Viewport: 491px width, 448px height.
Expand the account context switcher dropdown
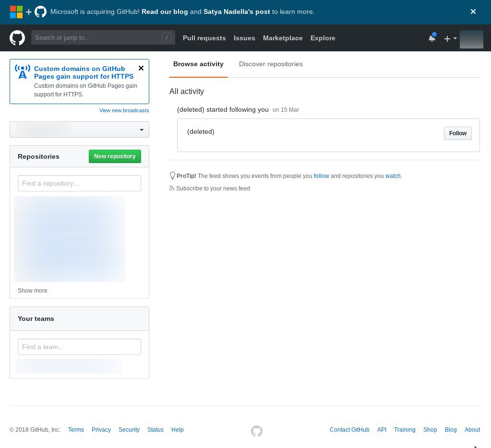coord(80,130)
